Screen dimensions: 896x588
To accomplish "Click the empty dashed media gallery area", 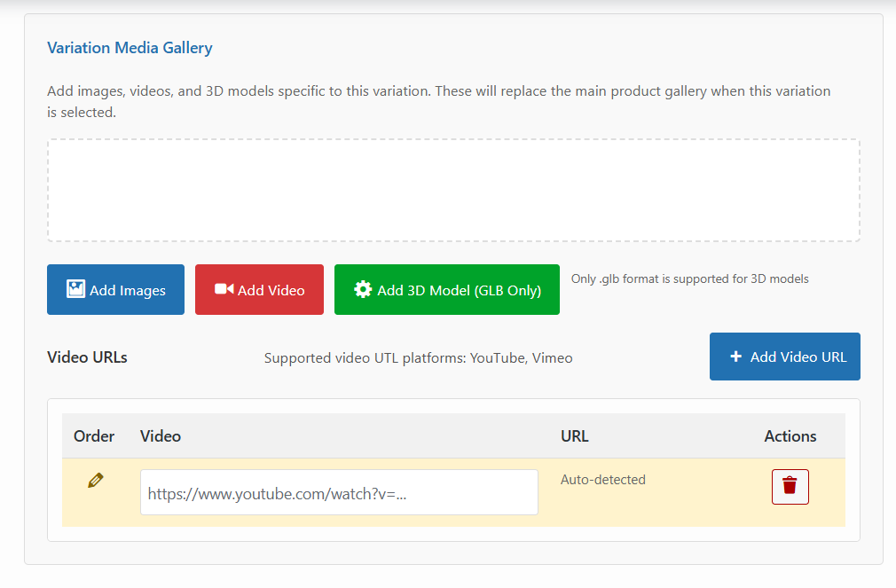I will point(453,190).
